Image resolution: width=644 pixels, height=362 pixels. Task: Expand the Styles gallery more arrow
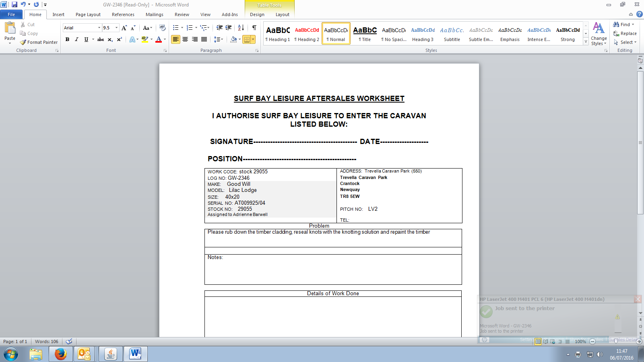point(586,42)
